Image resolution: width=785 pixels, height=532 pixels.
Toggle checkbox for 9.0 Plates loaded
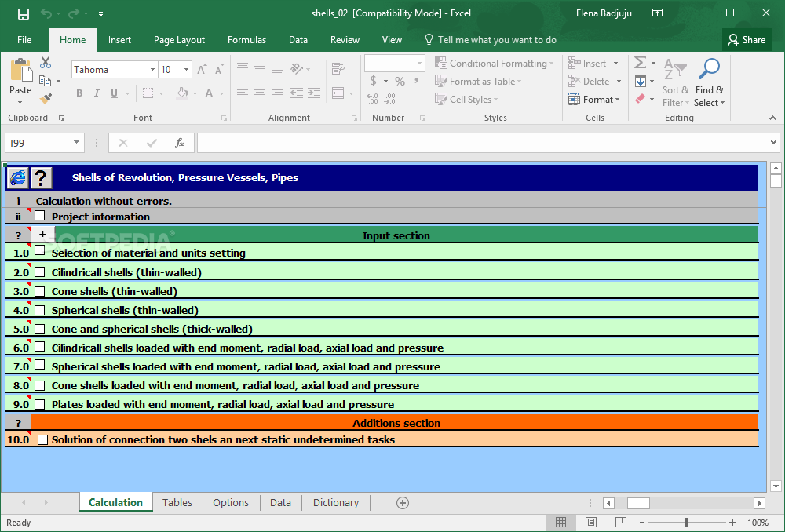click(39, 404)
